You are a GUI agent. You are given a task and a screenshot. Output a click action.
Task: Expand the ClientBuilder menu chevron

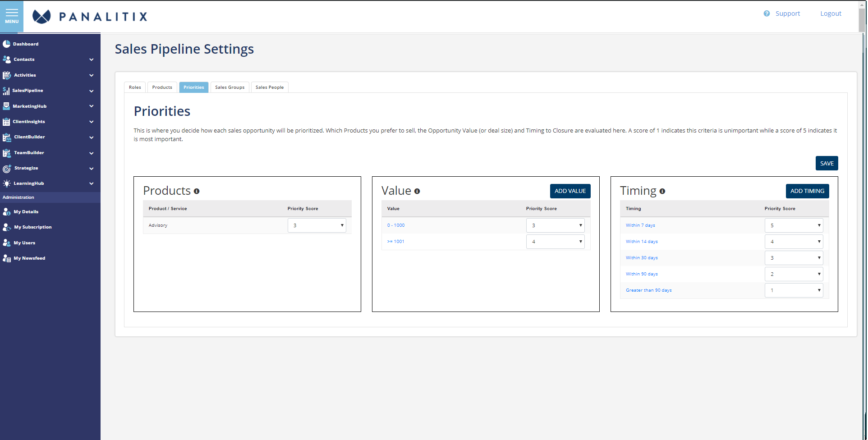pyautogui.click(x=92, y=137)
